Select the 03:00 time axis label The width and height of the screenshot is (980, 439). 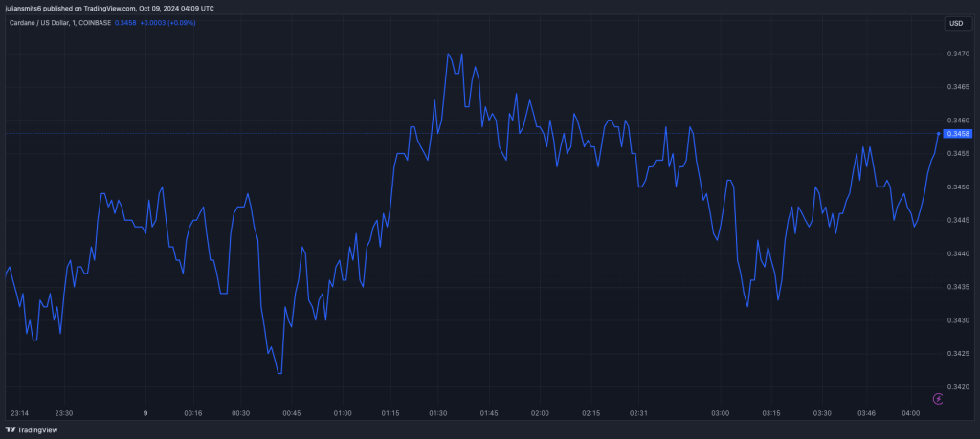[x=720, y=413]
